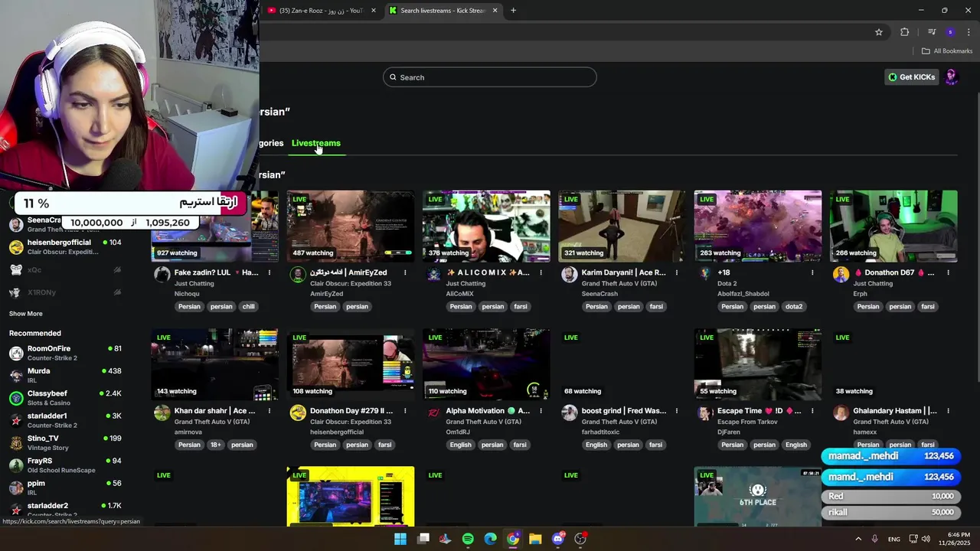This screenshot has height=551, width=980.
Task: Open Murda IRL in Recommended sidebar
Action: [x=65, y=375]
